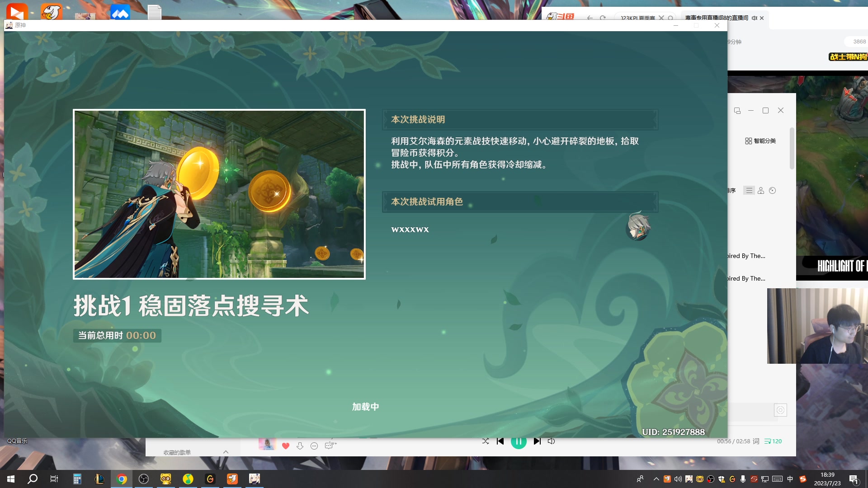Open the black G app in taskbar

[x=210, y=479]
